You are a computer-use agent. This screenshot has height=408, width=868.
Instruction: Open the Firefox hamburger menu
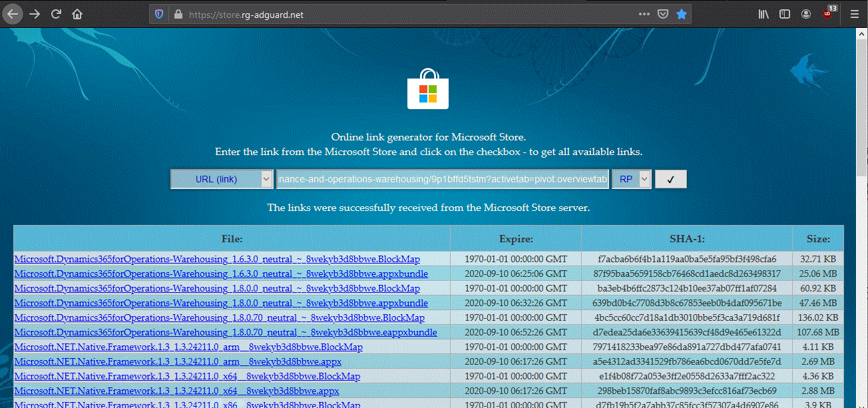pyautogui.click(x=854, y=14)
